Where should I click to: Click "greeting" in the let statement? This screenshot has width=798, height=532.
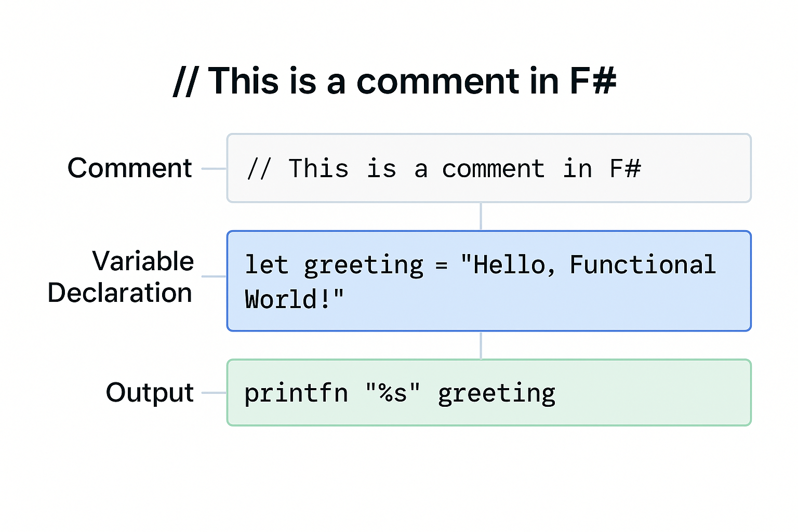(364, 265)
